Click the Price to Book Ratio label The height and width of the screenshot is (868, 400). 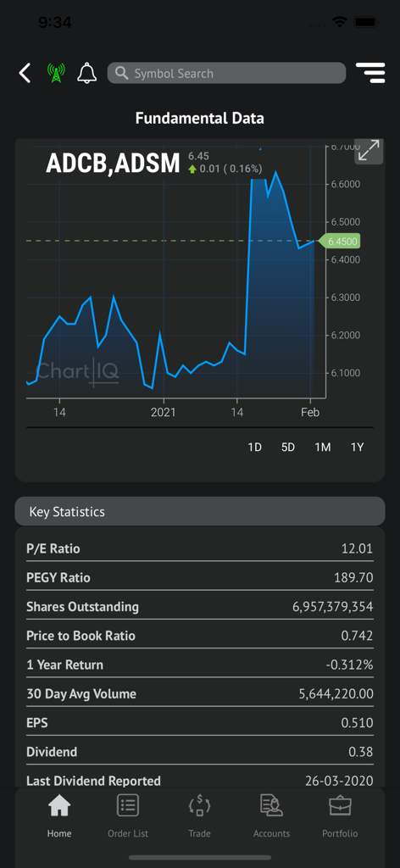(x=81, y=636)
